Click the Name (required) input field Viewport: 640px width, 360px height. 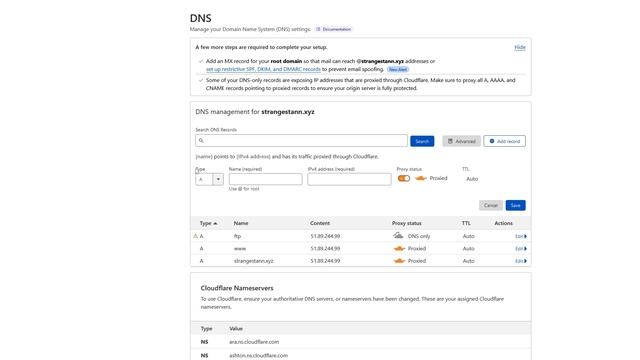coord(265,179)
